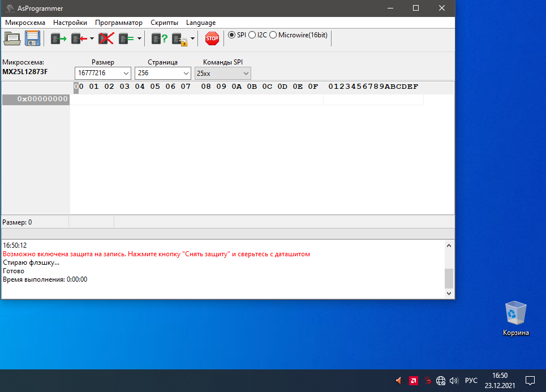Click the Open file folder icon
This screenshot has height=392, width=546.
(x=12, y=38)
